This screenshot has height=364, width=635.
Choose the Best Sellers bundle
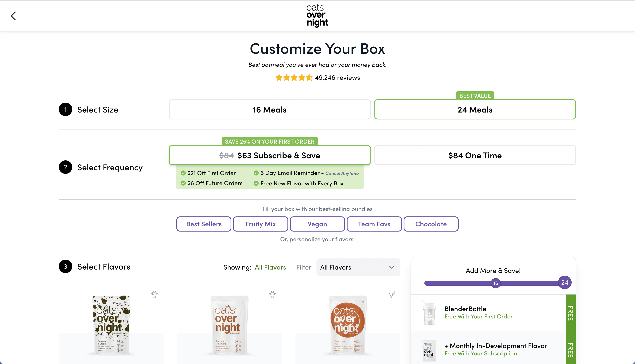[x=204, y=224]
